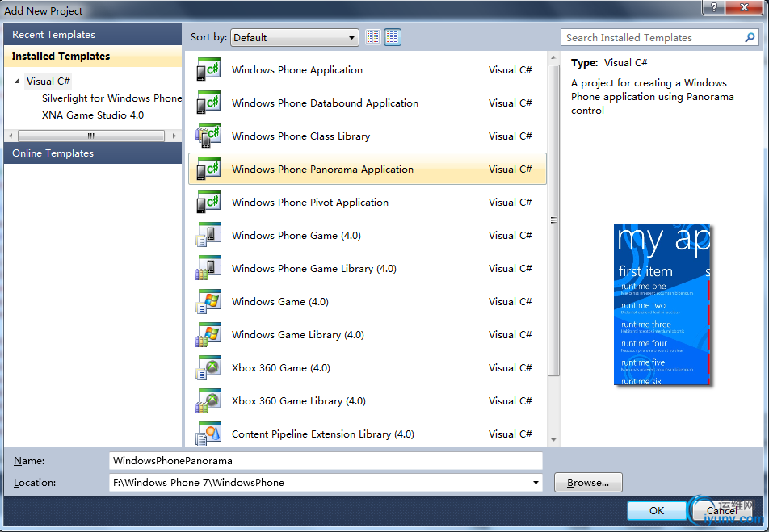The height and width of the screenshot is (532, 769).
Task: Click the Windows Game (4.0) icon
Action: 208,301
